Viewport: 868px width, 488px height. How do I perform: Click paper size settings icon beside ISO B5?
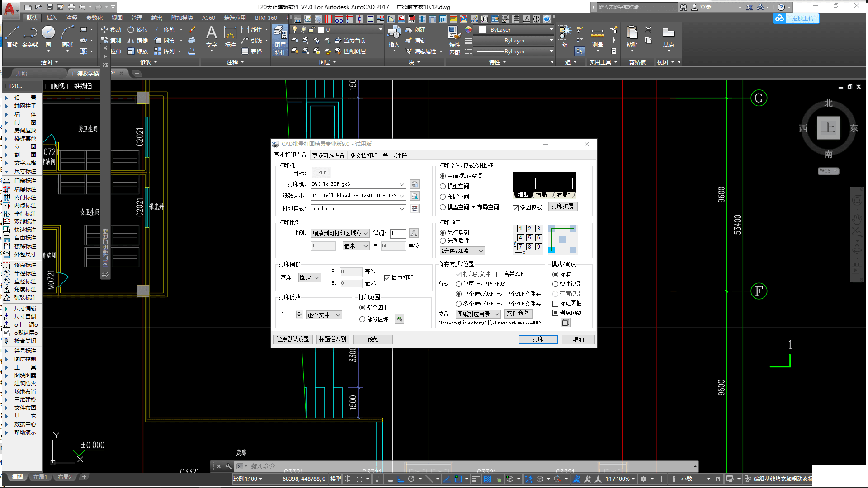point(415,196)
